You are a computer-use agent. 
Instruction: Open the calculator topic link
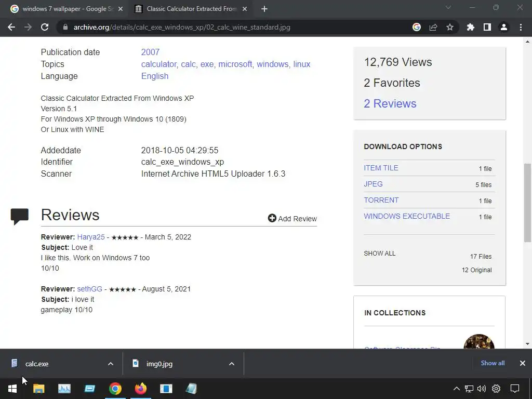pyautogui.click(x=159, y=64)
